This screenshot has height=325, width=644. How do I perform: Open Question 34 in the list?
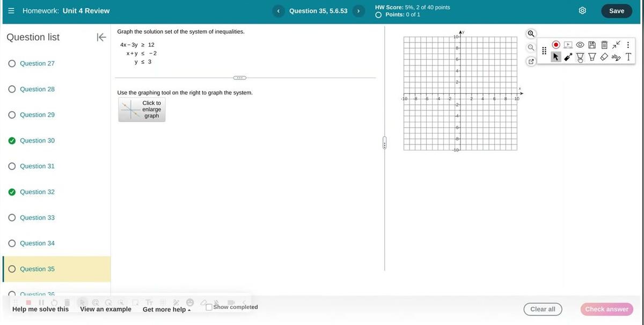point(37,243)
